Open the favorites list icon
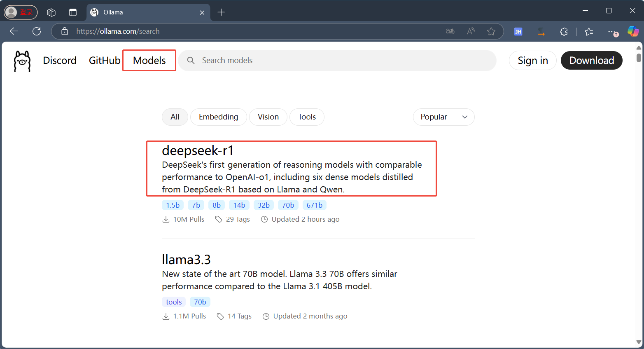The height and width of the screenshot is (349, 644). pyautogui.click(x=589, y=31)
